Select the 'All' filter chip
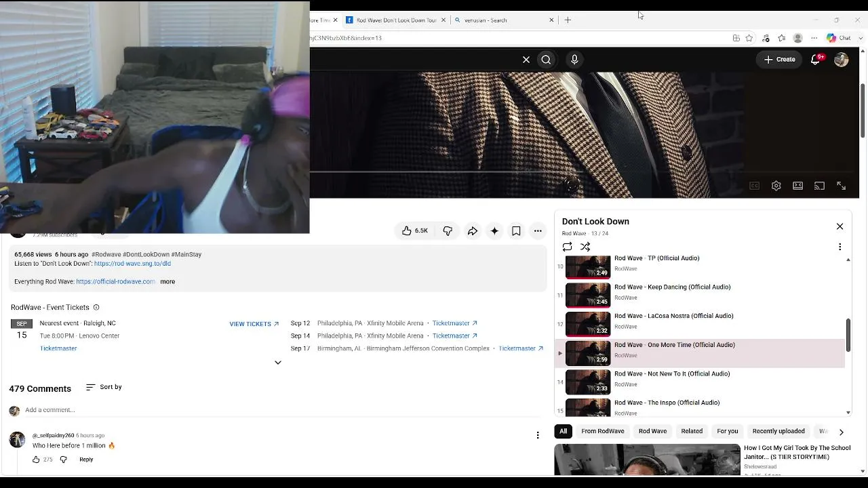Image resolution: width=868 pixels, height=488 pixels. (x=563, y=431)
